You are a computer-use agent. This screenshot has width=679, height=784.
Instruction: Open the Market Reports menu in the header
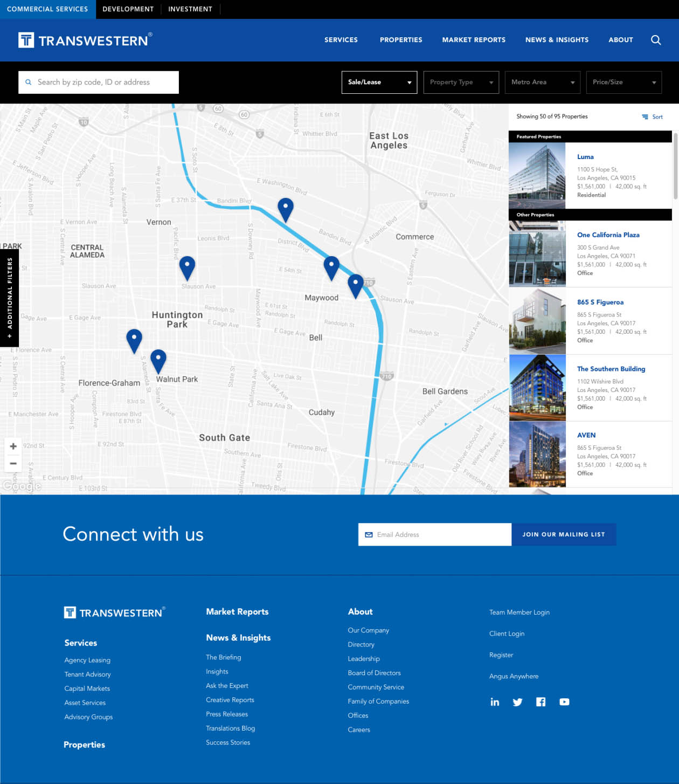pos(474,40)
